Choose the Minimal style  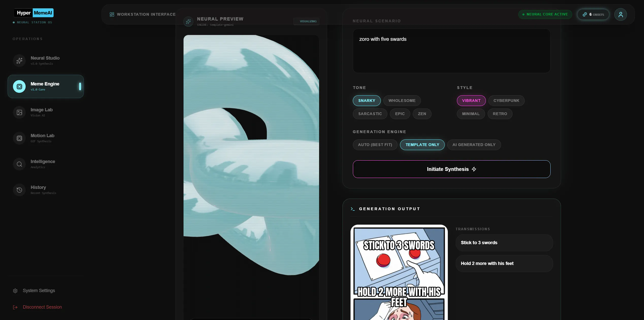coord(471,114)
